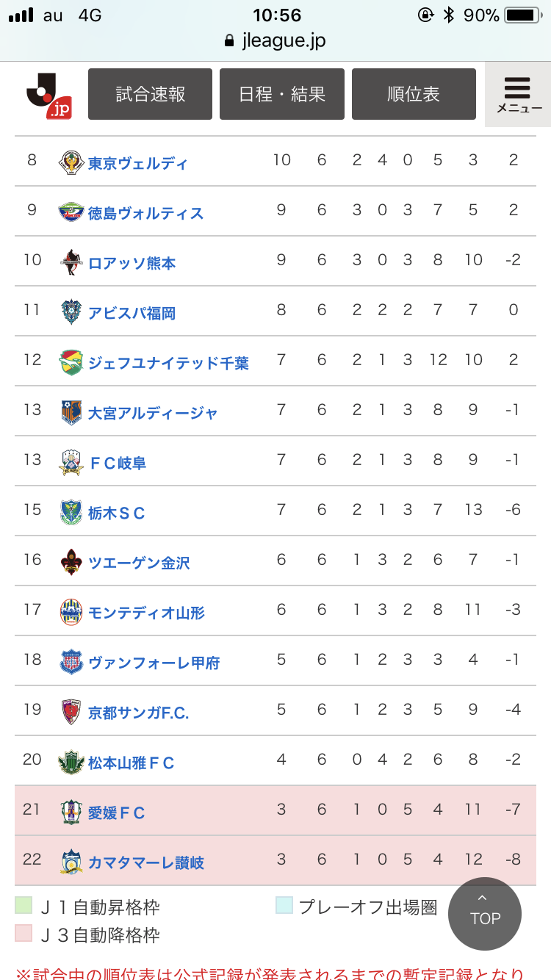
Task: Tap the JEF United Chiba crest
Action: [x=71, y=363]
